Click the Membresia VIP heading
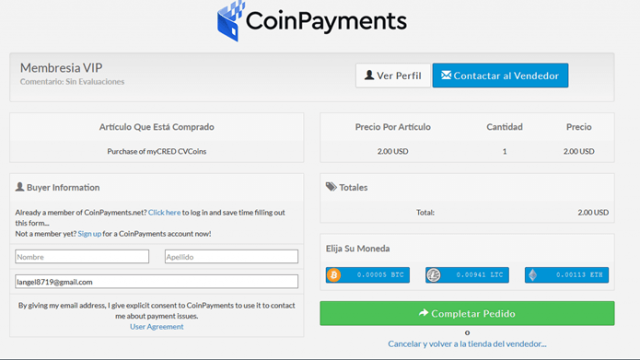 pos(61,68)
